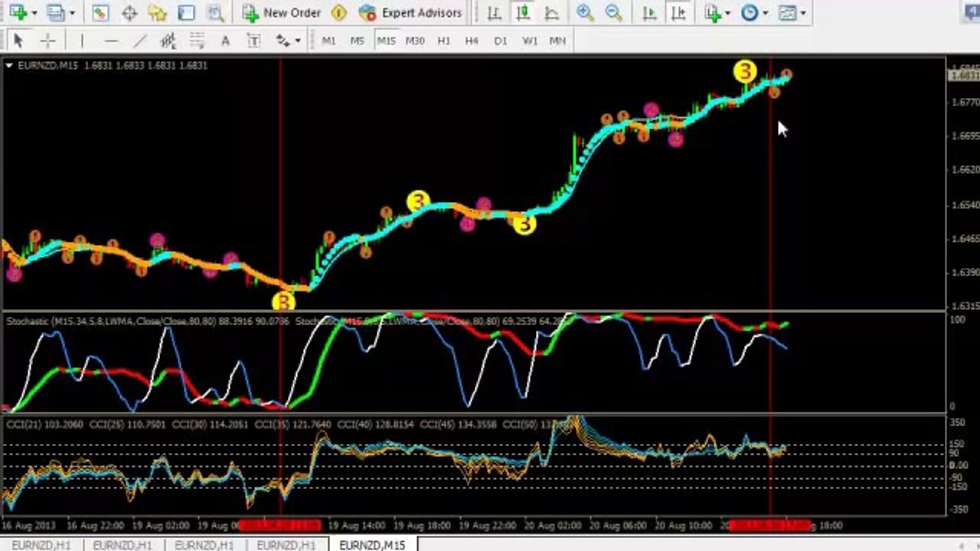980x551 pixels.
Task: Draw a vertical line tool
Action: pos(81,41)
